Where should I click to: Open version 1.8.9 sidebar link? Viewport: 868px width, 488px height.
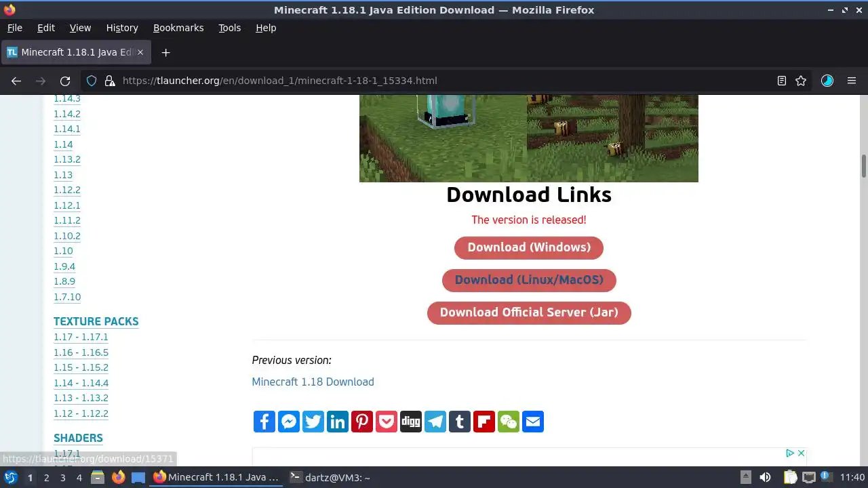[x=64, y=281]
